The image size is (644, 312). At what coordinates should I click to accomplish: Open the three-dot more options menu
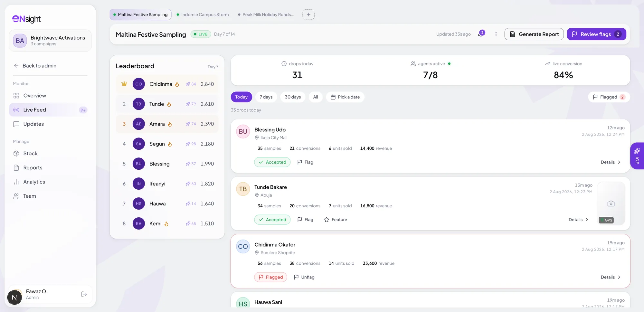[496, 34]
